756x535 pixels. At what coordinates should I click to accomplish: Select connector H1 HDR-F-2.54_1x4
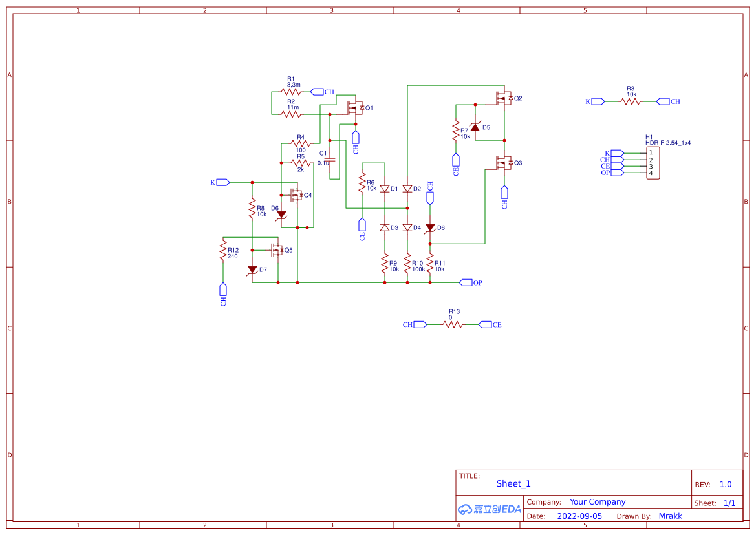tap(652, 163)
